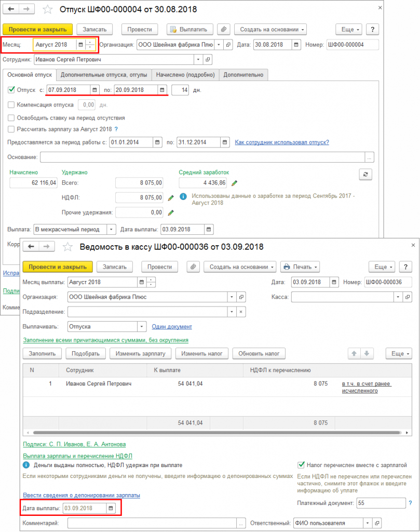This screenshot has height=532, width=420.
Task: Click paperclip attachments icon in Отпуск toolbar
Action: pos(224,30)
